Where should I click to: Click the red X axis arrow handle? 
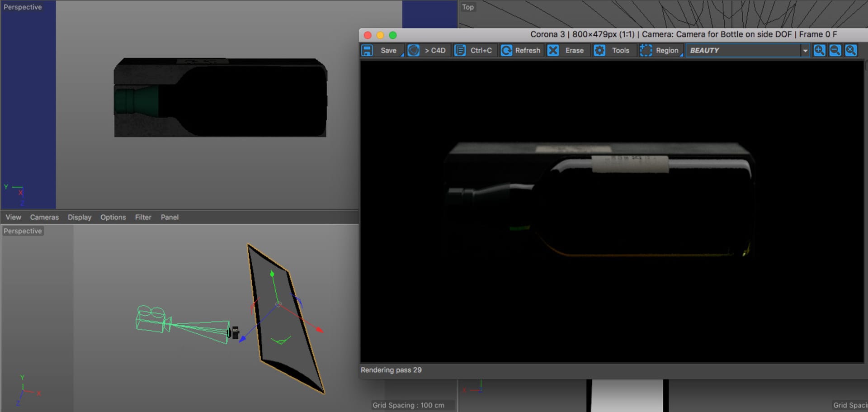pos(320,330)
